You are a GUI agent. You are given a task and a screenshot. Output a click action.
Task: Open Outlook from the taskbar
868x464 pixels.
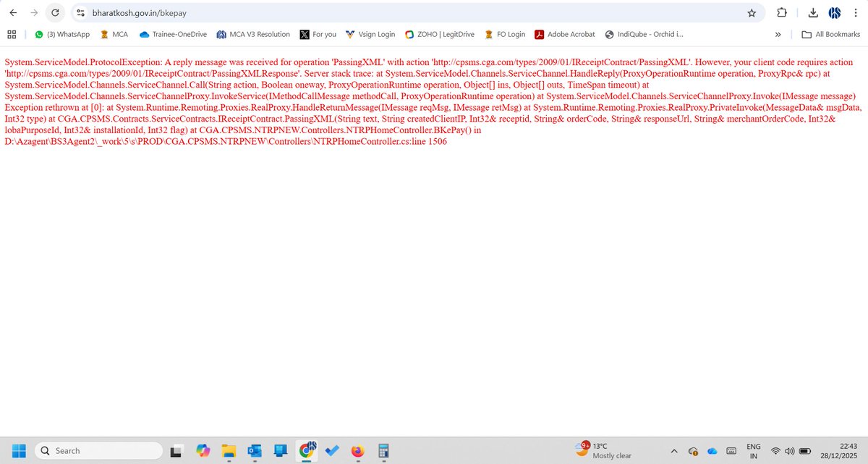[254, 450]
